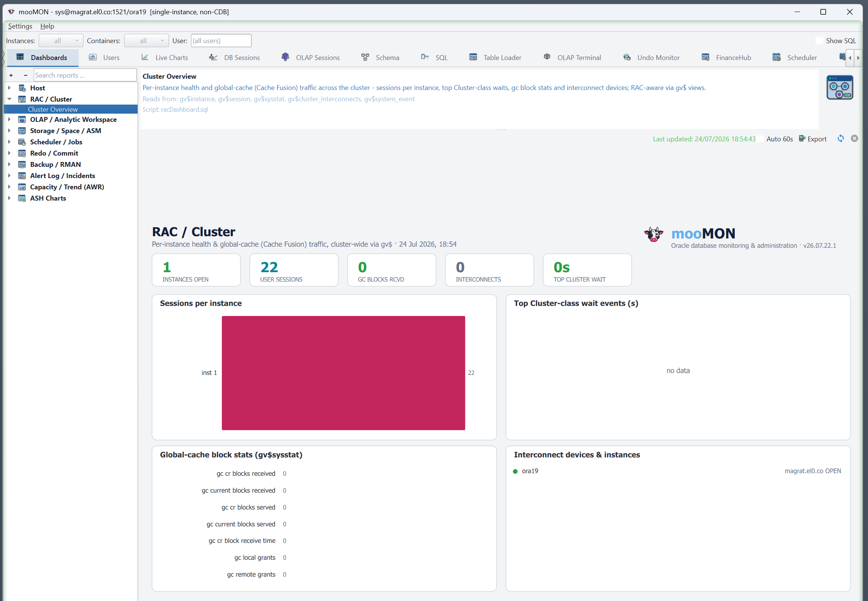Click the Capacity / Trend (AWR) icon
Screen dimensions: 868x601
pyautogui.click(x=22, y=187)
